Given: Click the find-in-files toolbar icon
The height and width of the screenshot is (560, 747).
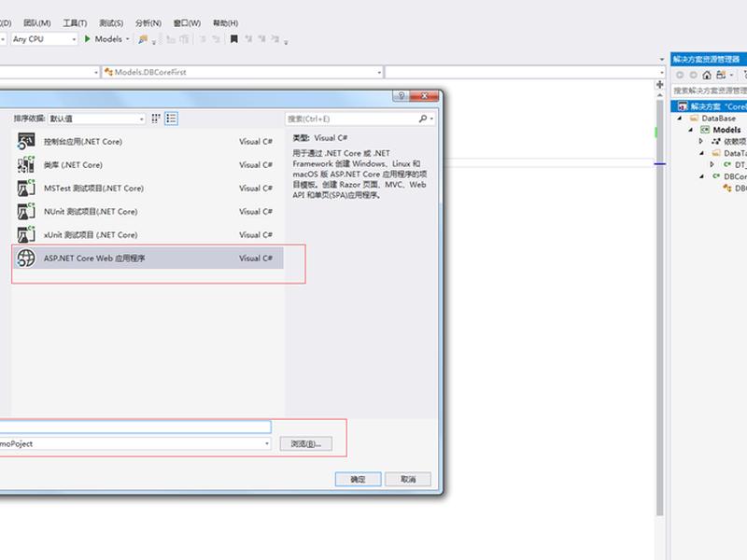Looking at the screenshot, I should [143, 39].
